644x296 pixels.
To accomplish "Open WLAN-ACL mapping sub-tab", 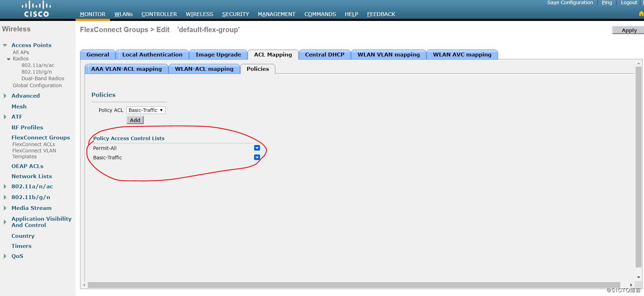I will 204,69.
